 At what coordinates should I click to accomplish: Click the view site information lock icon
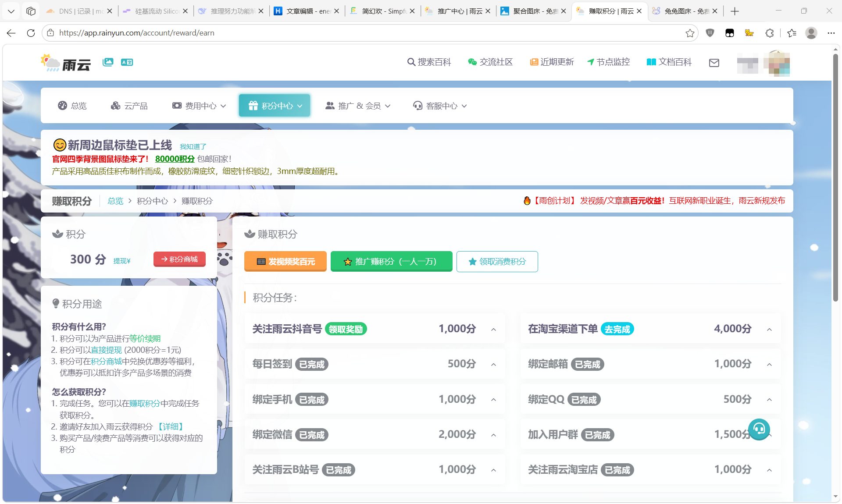pyautogui.click(x=50, y=33)
